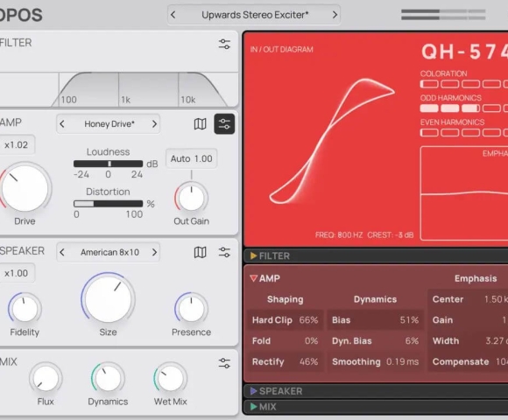Image resolution: width=508 pixels, height=420 pixels.
Task: Click the Auto 1.00 gain field
Action: (192, 158)
